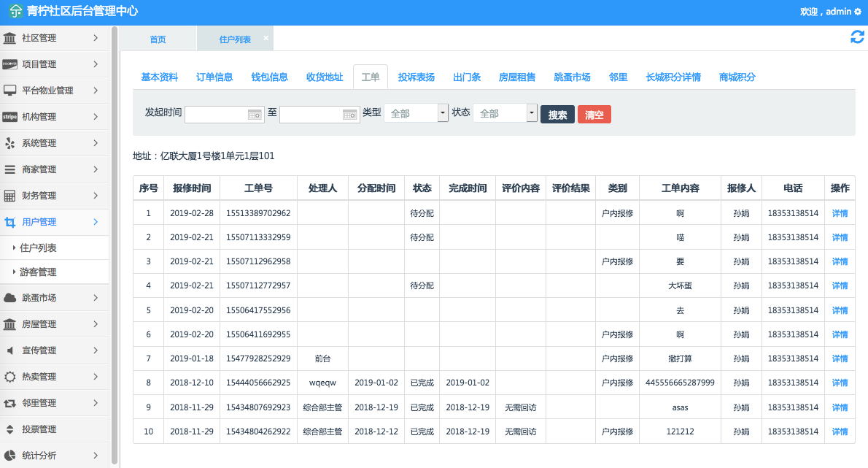Collapse 用户管理 menu chevron
Screen dimensions: 868x468
click(96, 222)
